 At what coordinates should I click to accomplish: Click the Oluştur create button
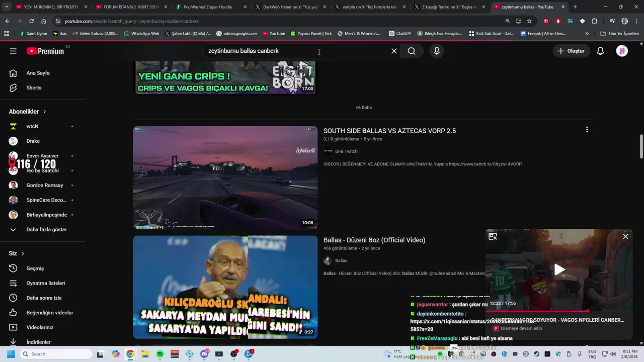(571, 51)
